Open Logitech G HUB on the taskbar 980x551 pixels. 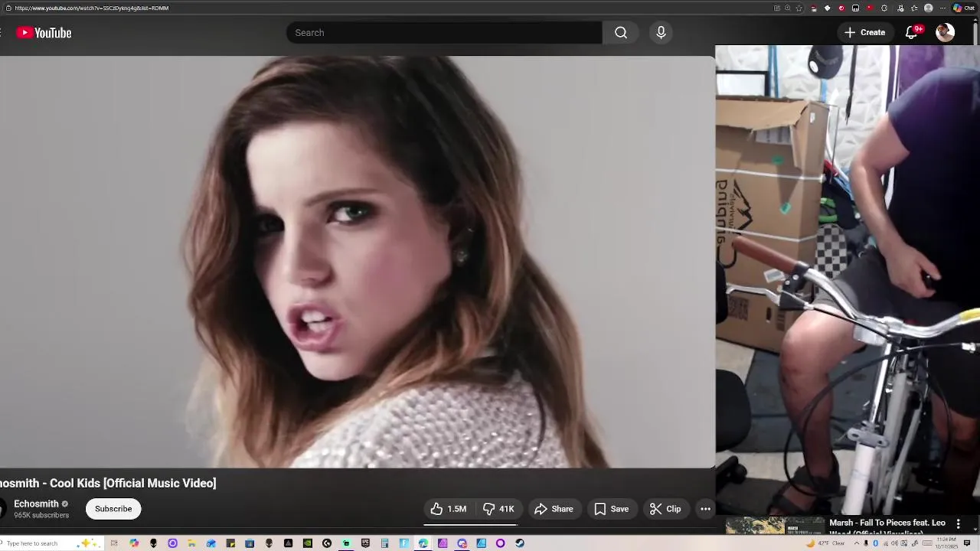coord(327,543)
